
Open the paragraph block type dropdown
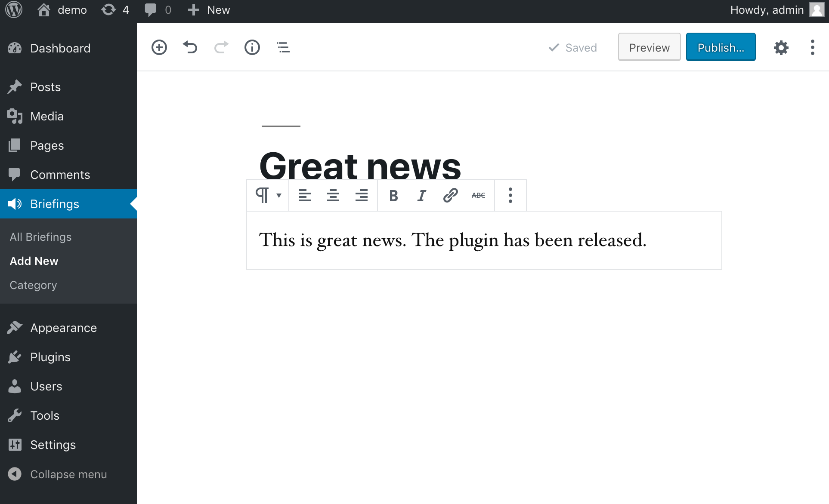tap(268, 195)
